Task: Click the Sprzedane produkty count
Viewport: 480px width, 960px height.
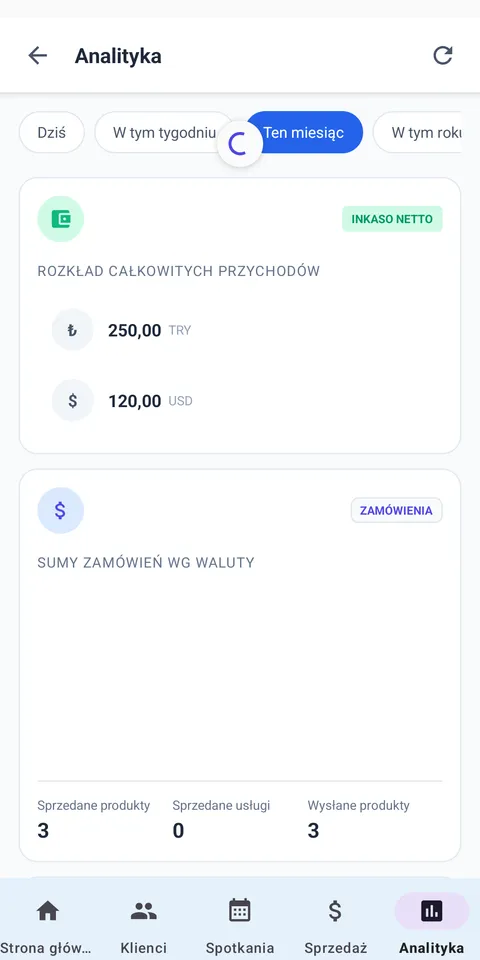Action: coord(43,831)
